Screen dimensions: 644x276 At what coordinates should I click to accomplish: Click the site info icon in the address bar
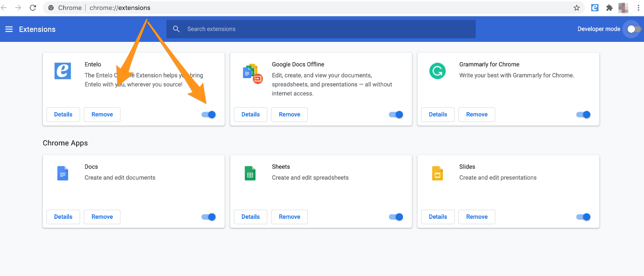[x=51, y=8]
